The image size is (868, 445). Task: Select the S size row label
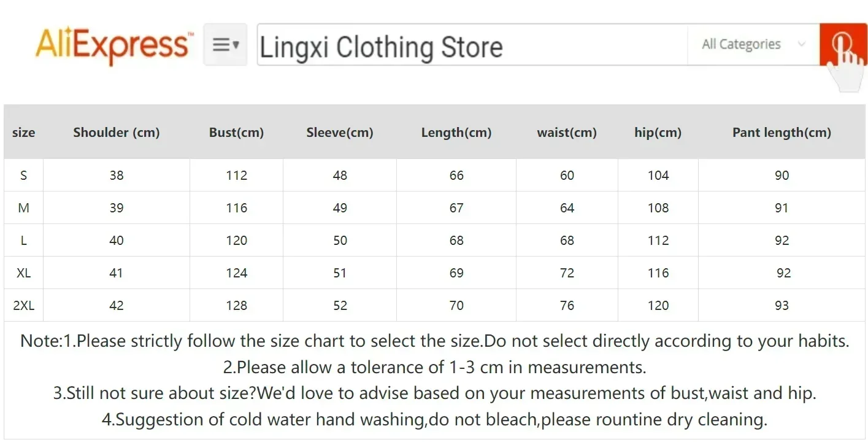(24, 176)
